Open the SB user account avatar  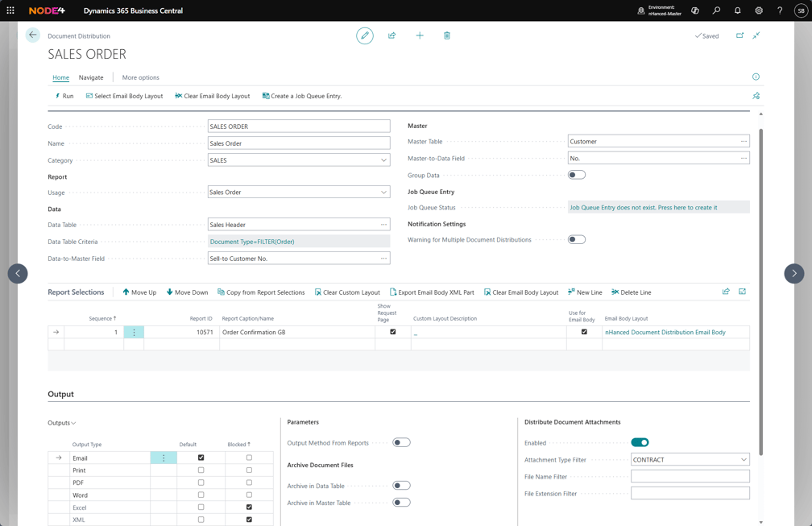click(801, 10)
